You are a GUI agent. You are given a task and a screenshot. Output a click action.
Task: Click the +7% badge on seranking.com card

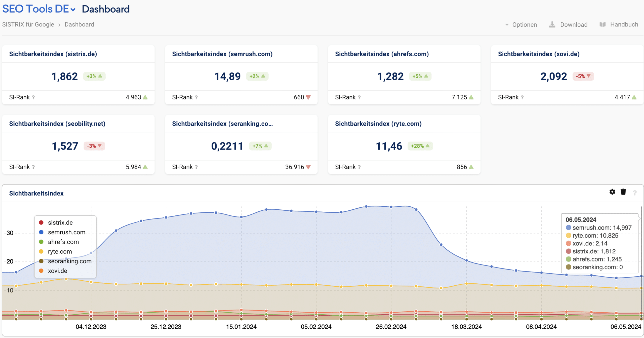pos(260,146)
